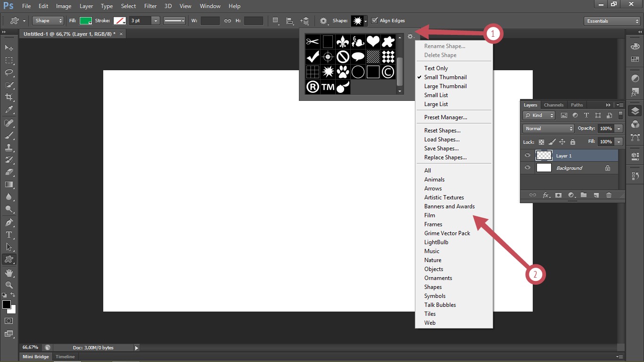Select the Move tool
This screenshot has height=362, width=644.
coord(9,48)
